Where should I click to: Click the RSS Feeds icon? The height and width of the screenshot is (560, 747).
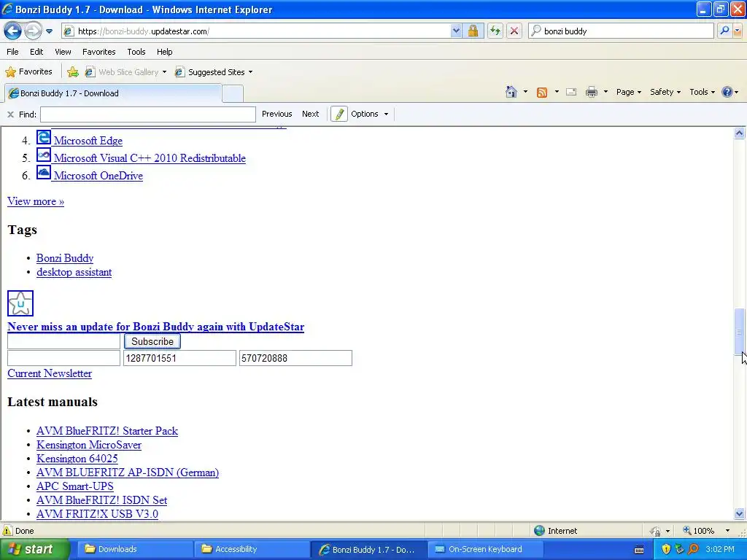[542, 93]
